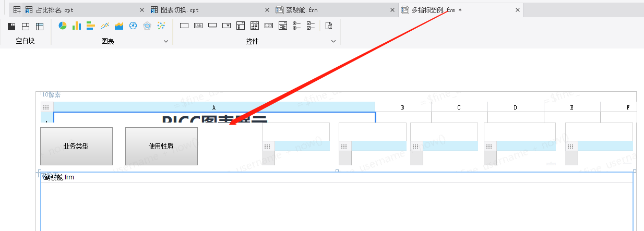Select column A header
The width and height of the screenshot is (644, 231).
tap(214, 107)
